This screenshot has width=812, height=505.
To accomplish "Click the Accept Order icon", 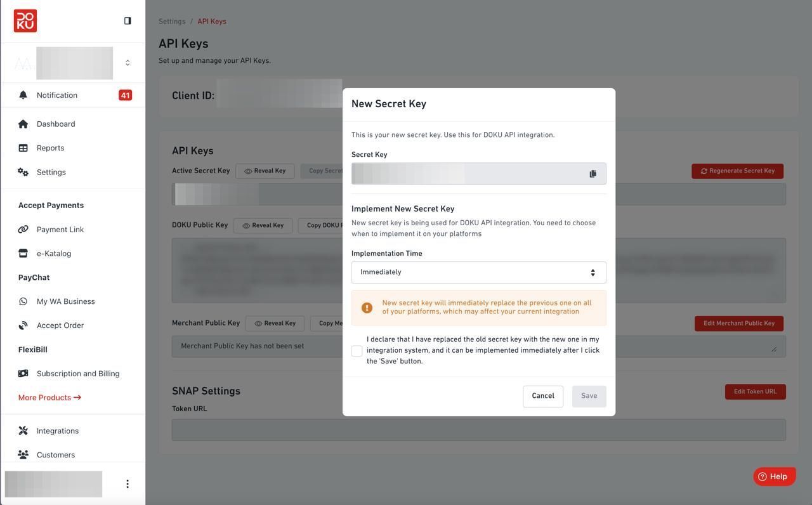I will coord(23,325).
